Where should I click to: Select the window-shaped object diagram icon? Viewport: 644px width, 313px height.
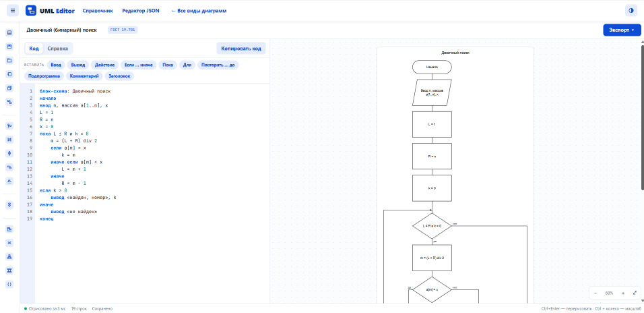(x=10, y=47)
